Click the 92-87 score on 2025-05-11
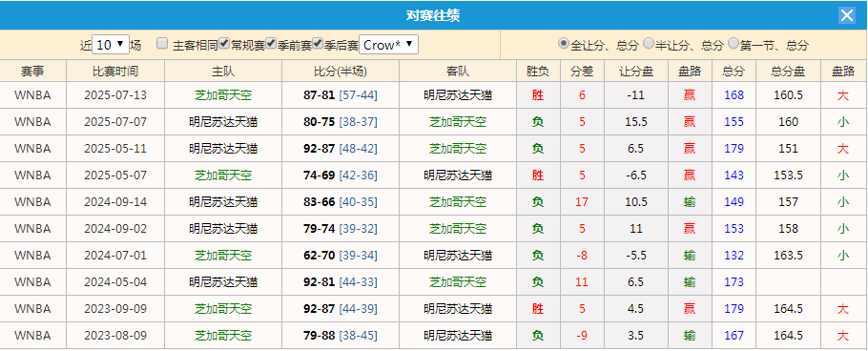868x351 pixels. pyautogui.click(x=320, y=149)
